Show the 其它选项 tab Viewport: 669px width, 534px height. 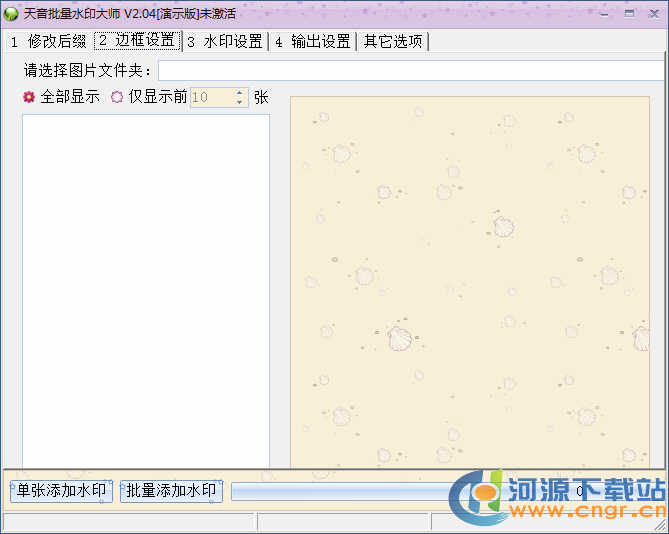392,41
